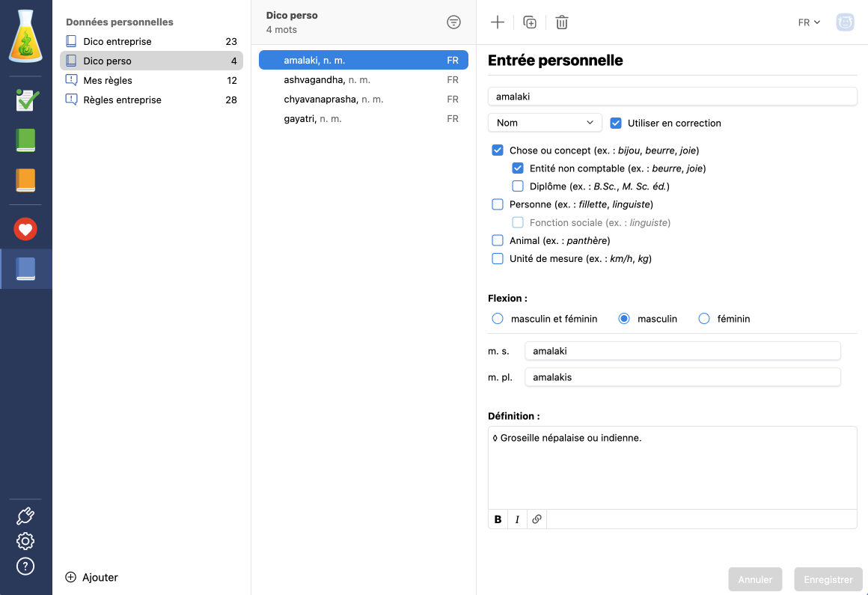Duplicate the entry with the copy icon
The image size is (868, 595).
pyautogui.click(x=530, y=22)
